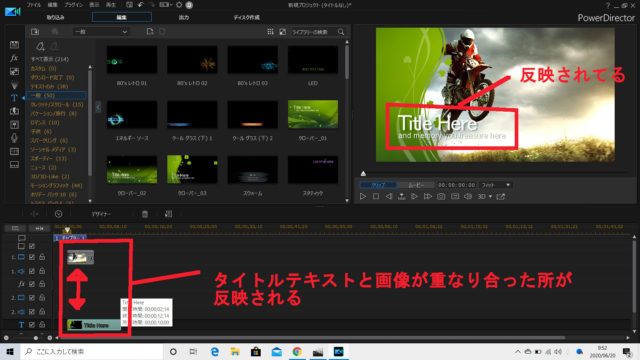Open the more tools dropdown above timeline

tap(58, 214)
